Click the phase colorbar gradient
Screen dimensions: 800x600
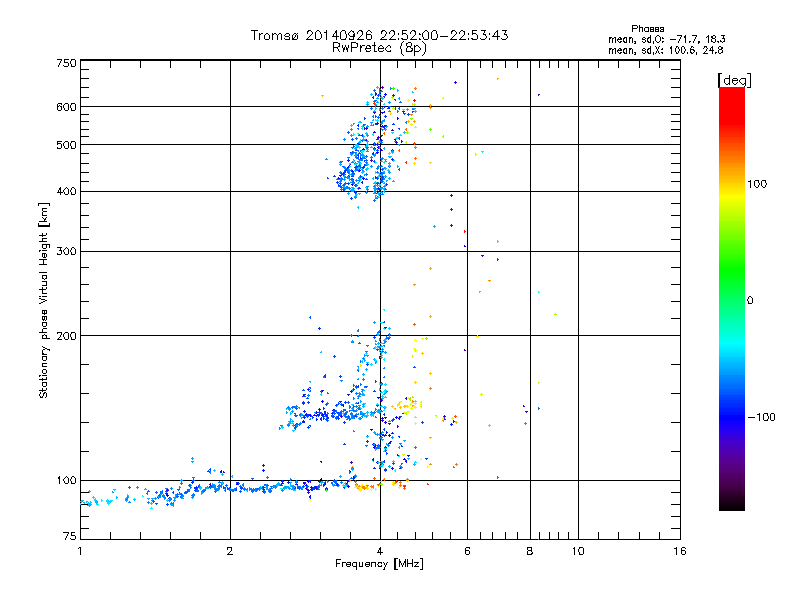tap(732, 298)
